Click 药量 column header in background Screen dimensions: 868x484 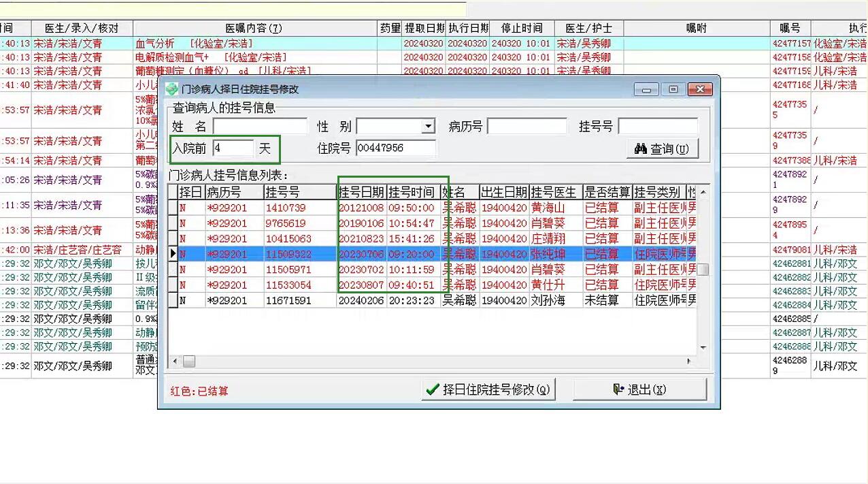[x=390, y=28]
